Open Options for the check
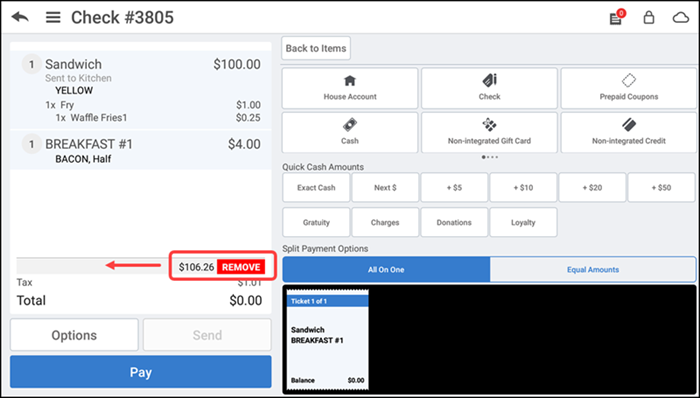 pos(74,335)
